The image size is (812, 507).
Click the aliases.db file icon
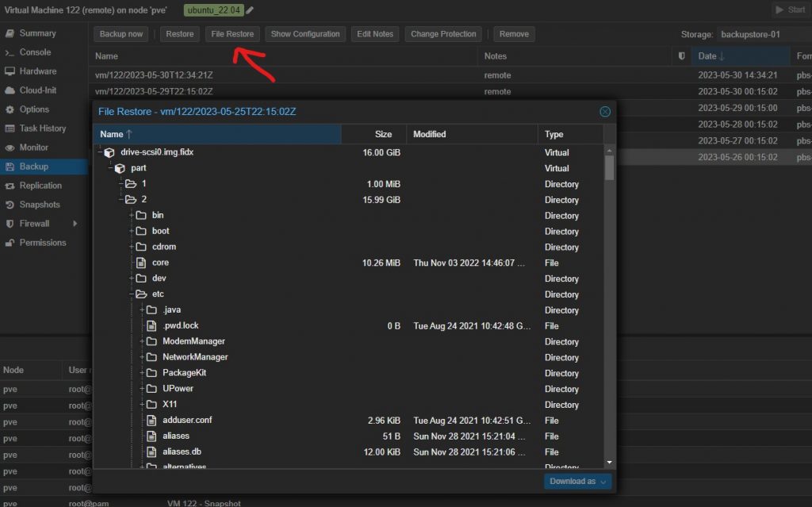point(151,452)
